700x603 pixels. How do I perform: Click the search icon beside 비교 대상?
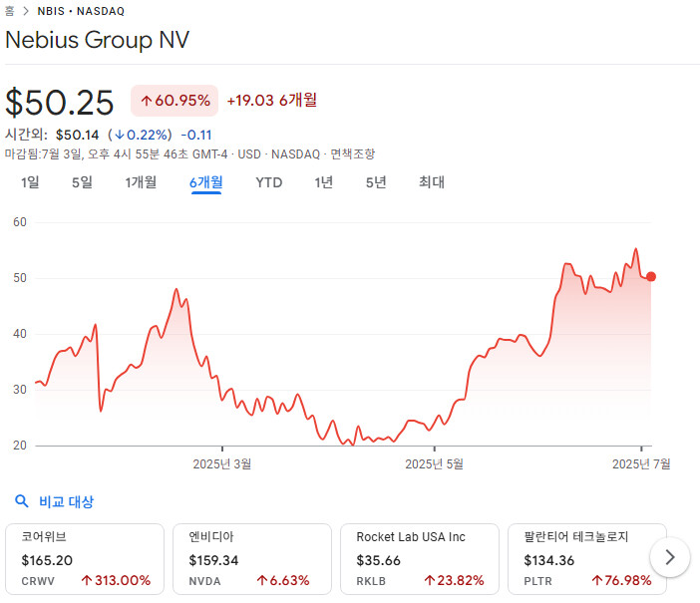coord(21,502)
